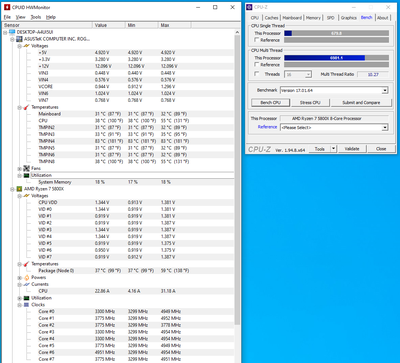Select the ASUSTeK motherboard icon

click(19, 39)
